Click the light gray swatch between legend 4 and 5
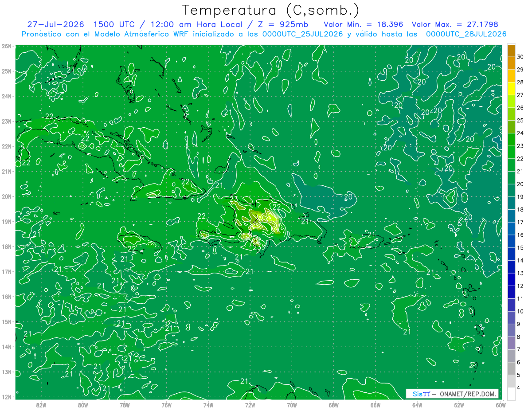The width and height of the screenshot is (532, 411). (511, 381)
